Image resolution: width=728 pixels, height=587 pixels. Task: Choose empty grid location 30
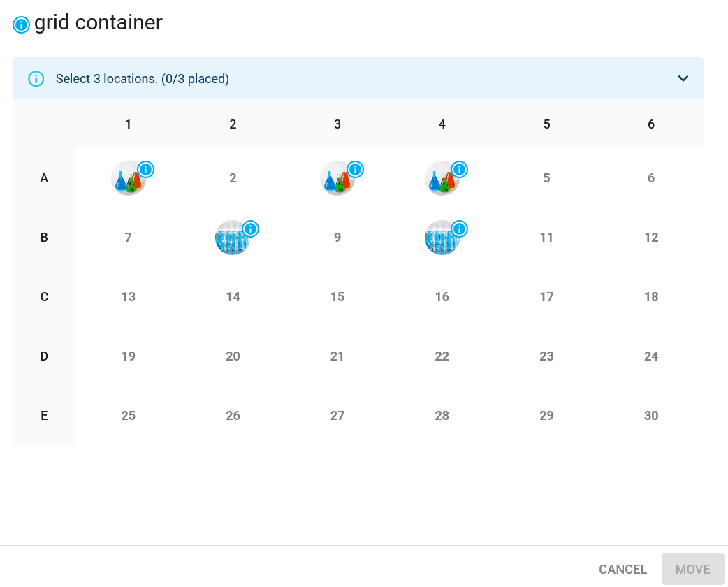(651, 416)
